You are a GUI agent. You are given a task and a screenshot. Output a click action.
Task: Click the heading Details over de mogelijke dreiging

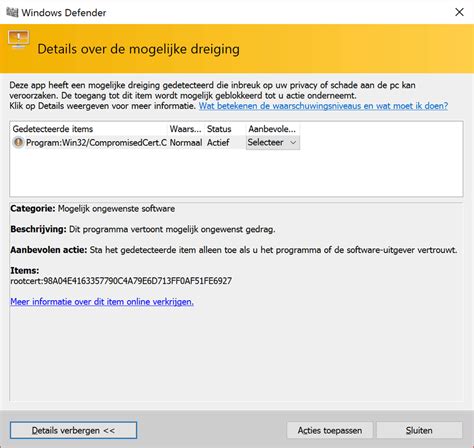click(x=138, y=49)
